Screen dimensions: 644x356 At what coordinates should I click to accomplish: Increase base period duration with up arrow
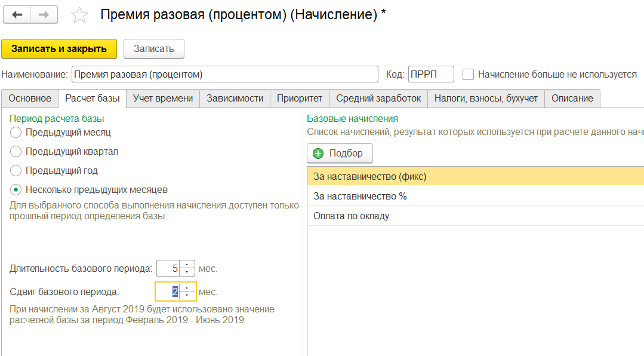[187, 265]
